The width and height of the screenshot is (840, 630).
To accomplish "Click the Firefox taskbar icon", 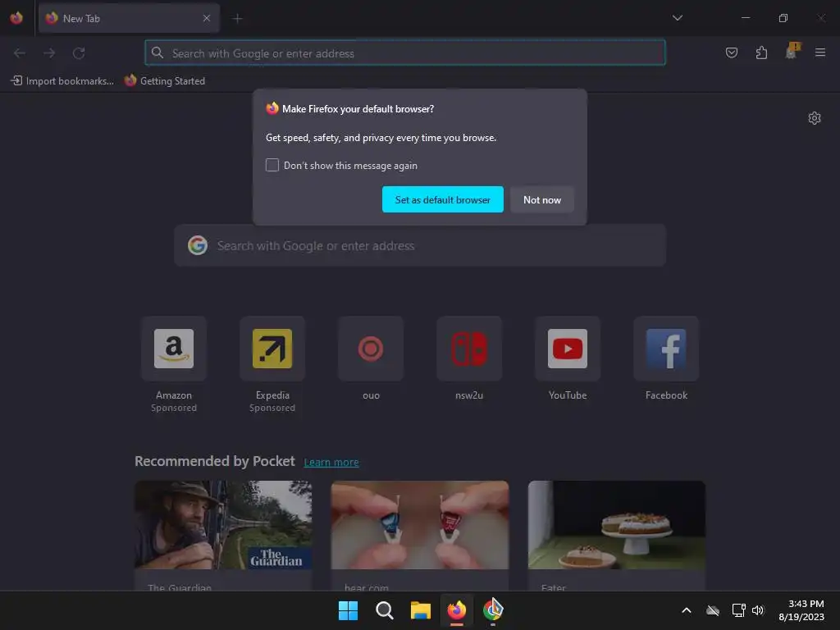I will 456,610.
